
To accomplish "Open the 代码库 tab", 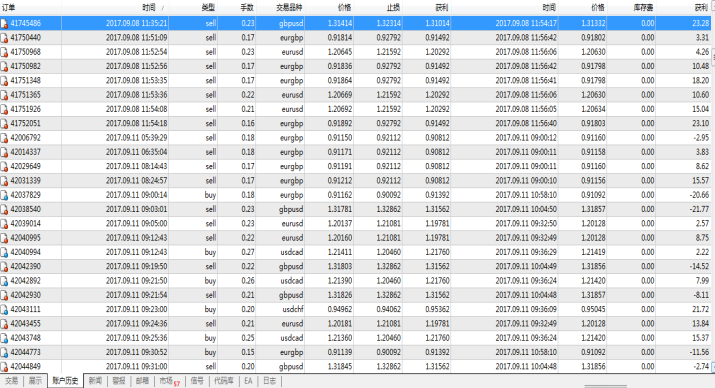I will click(224, 381).
